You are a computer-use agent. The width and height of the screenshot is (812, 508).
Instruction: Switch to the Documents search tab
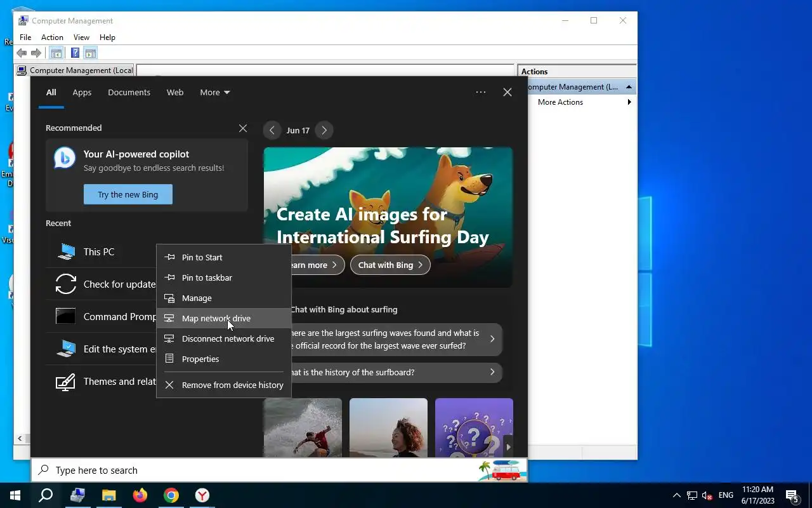pos(129,92)
